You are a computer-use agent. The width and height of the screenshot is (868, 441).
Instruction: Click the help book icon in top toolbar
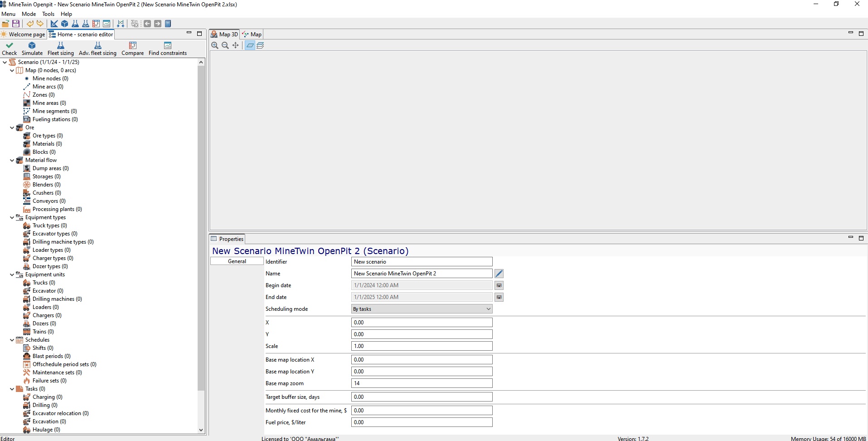[x=168, y=24]
